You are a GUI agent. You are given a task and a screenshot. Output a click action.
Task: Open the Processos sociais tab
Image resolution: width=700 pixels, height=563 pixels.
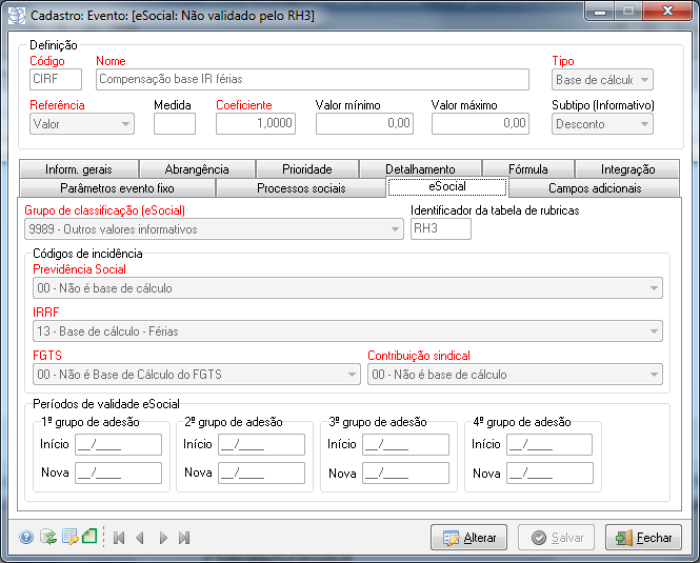301,188
